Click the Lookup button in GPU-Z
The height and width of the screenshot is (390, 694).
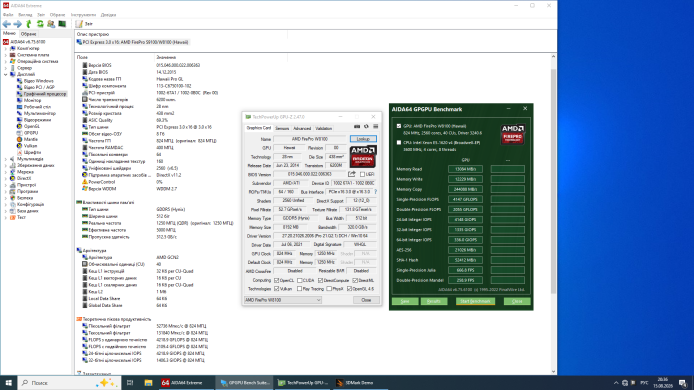[x=363, y=139]
